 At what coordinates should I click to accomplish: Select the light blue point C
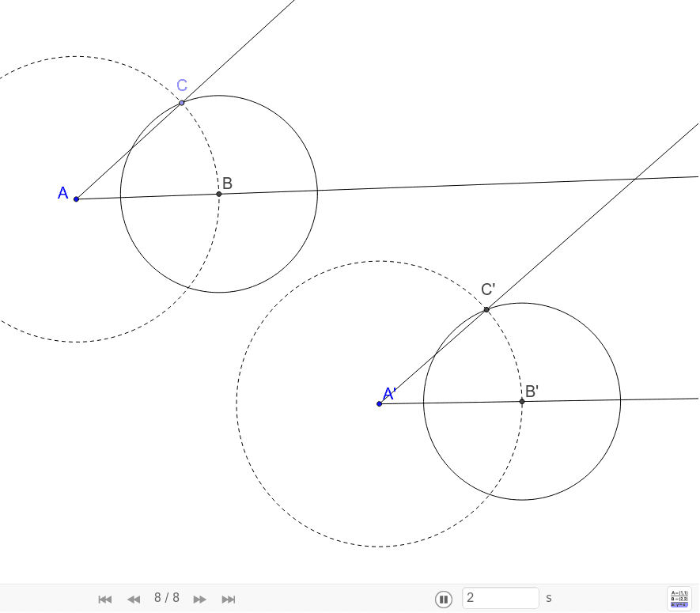tap(182, 103)
